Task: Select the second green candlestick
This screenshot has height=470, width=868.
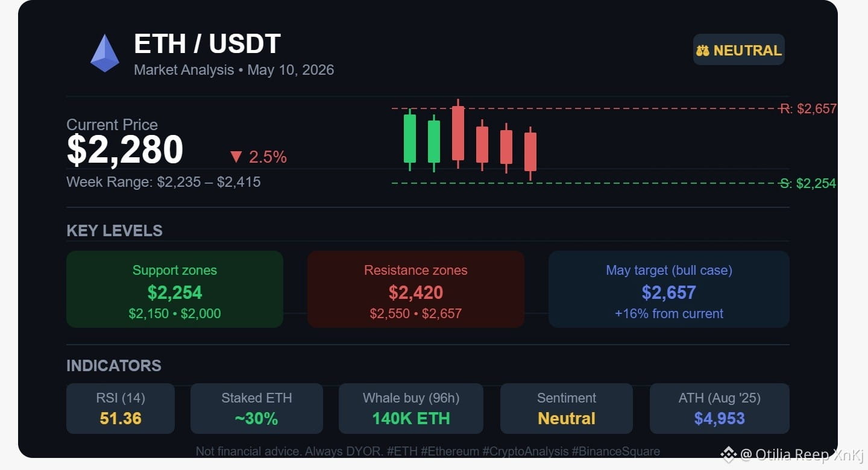Action: pyautogui.click(x=434, y=142)
